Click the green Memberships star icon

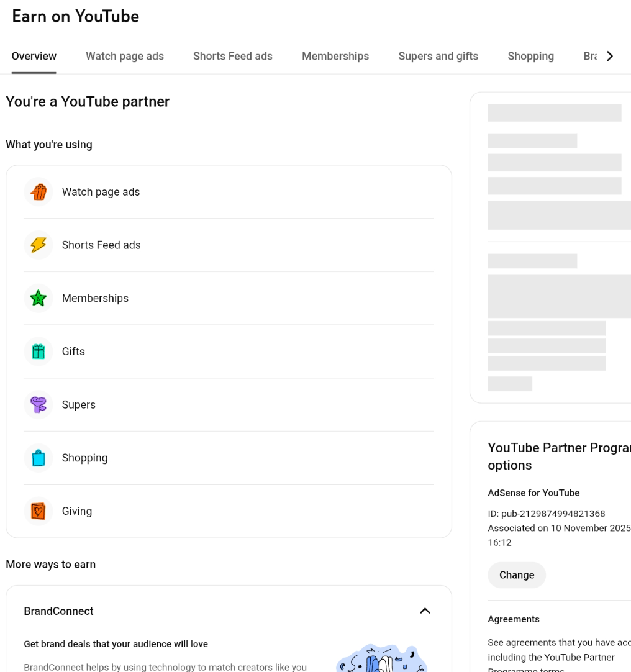39,299
